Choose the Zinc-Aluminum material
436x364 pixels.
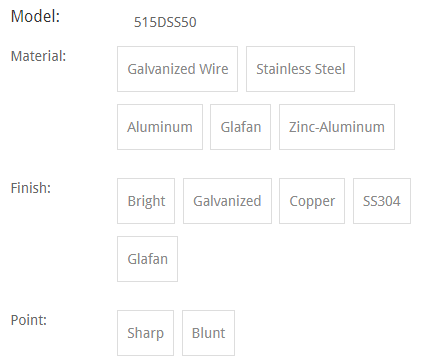337,127
